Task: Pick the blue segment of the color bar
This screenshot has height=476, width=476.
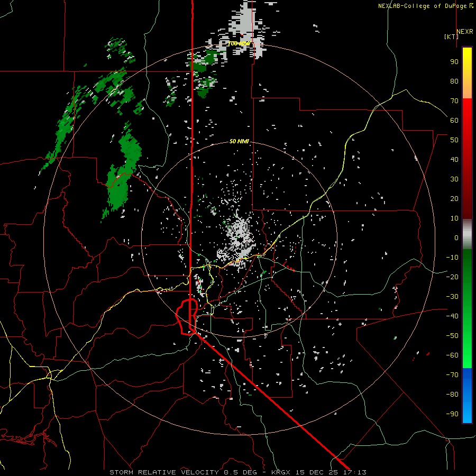Action: (467, 396)
